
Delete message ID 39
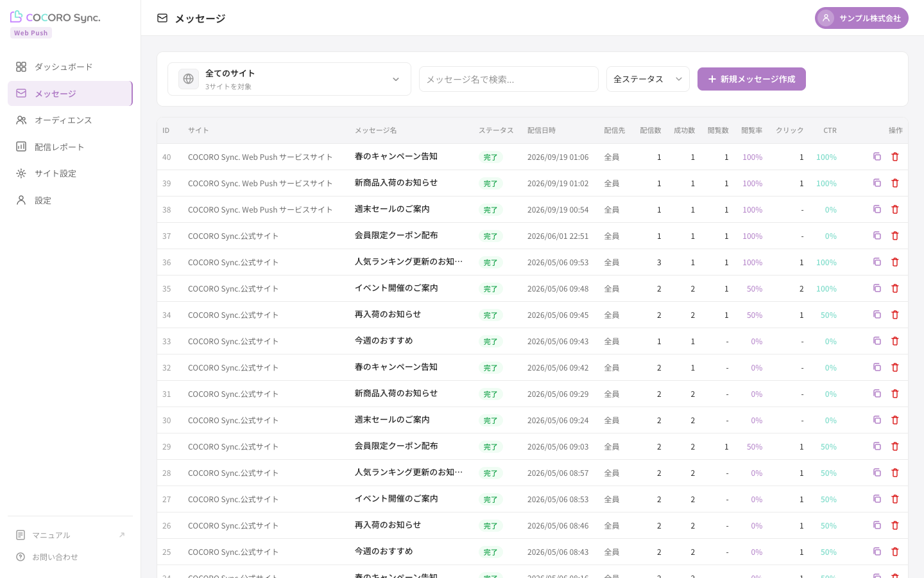[x=895, y=183]
